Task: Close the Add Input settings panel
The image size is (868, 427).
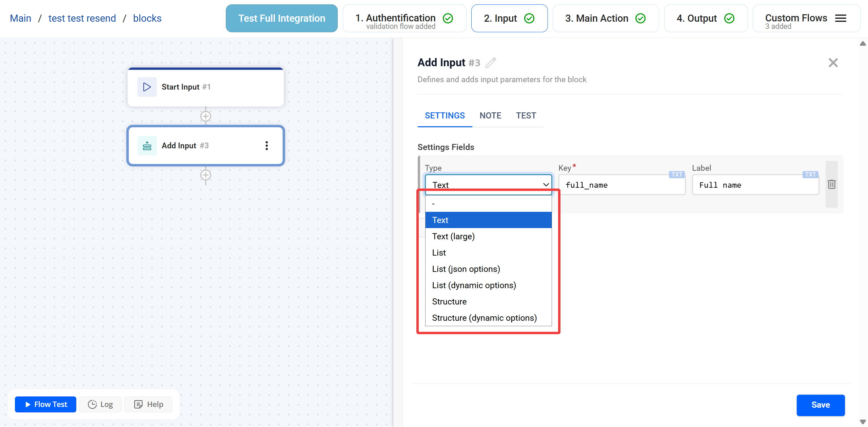Action: [833, 63]
